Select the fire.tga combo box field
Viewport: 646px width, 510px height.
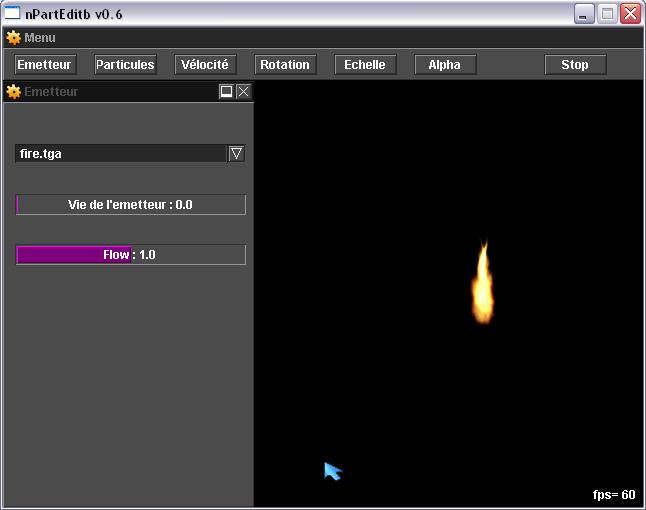(130, 154)
